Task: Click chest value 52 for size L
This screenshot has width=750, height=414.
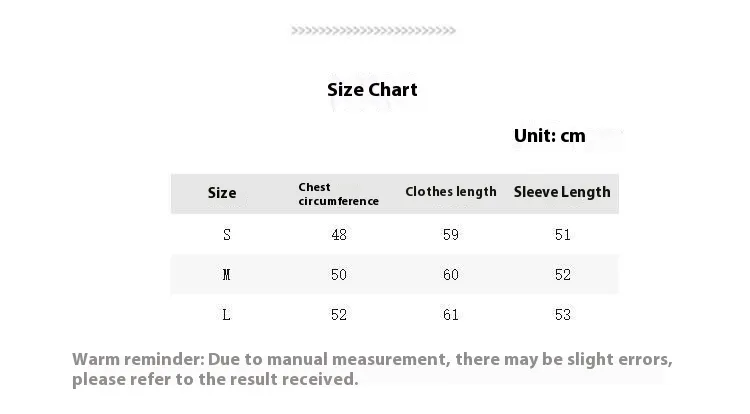Action: pos(339,315)
